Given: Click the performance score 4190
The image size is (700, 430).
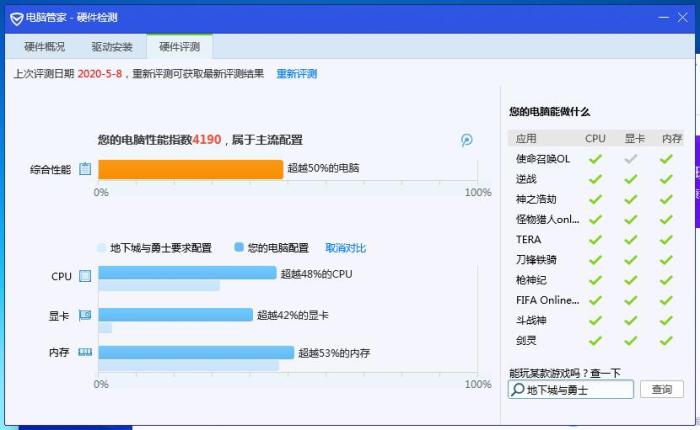Looking at the screenshot, I should coord(207,140).
